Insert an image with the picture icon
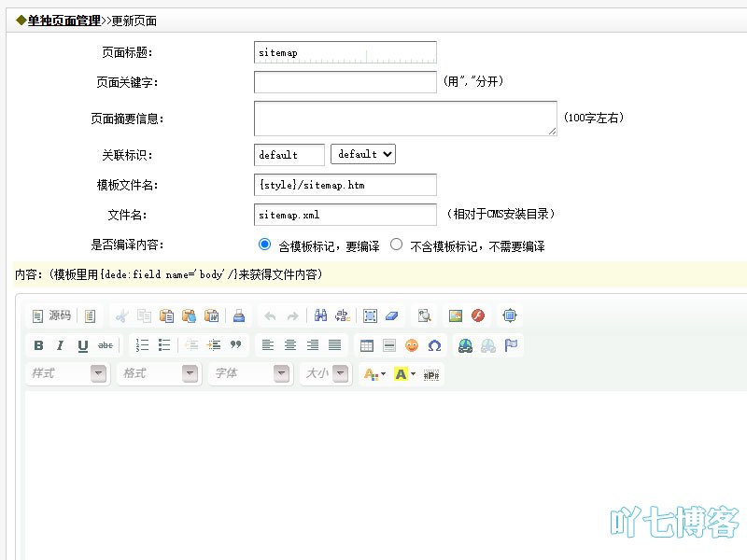The width and height of the screenshot is (747, 560). click(x=456, y=315)
